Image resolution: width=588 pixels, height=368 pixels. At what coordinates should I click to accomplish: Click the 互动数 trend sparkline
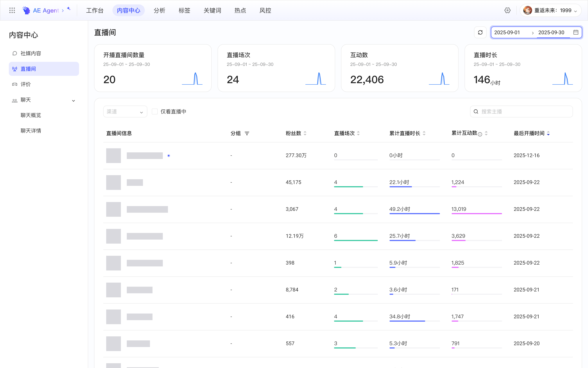pos(439,78)
